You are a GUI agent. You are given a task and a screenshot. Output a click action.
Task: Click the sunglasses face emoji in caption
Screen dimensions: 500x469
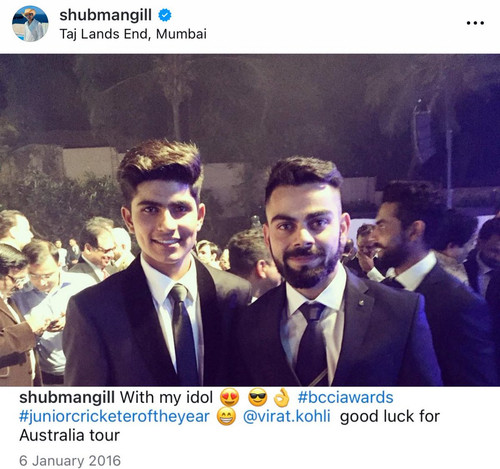(258, 397)
